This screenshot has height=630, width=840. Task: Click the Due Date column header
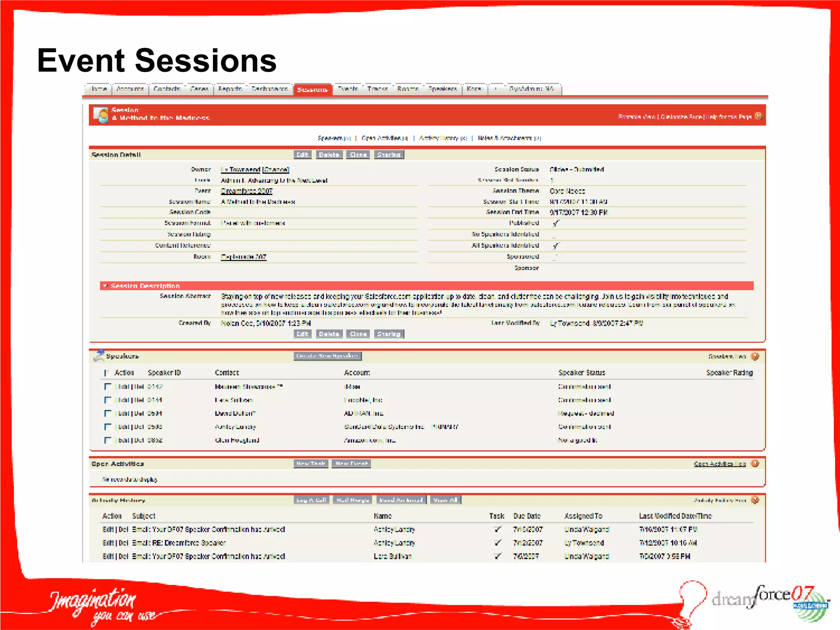(x=527, y=516)
